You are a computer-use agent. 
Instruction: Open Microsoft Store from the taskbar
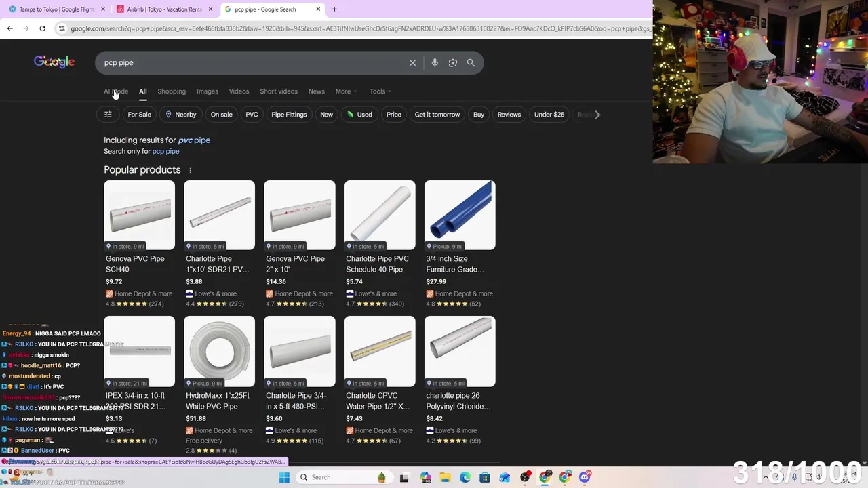coord(484,477)
